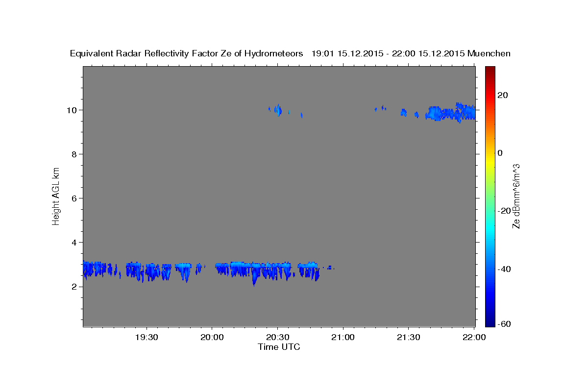Click the 20:30 time tick label
This screenshot has height=392, width=588.
tap(277, 337)
